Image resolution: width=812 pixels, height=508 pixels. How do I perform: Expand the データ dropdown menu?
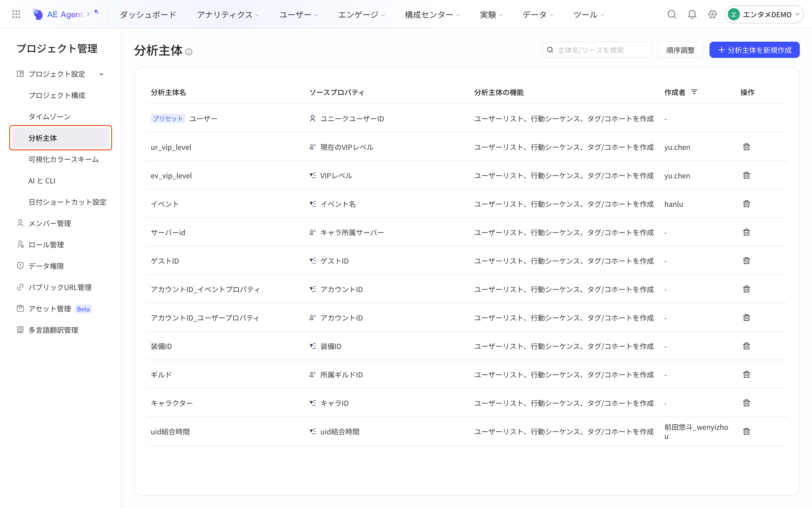[538, 14]
